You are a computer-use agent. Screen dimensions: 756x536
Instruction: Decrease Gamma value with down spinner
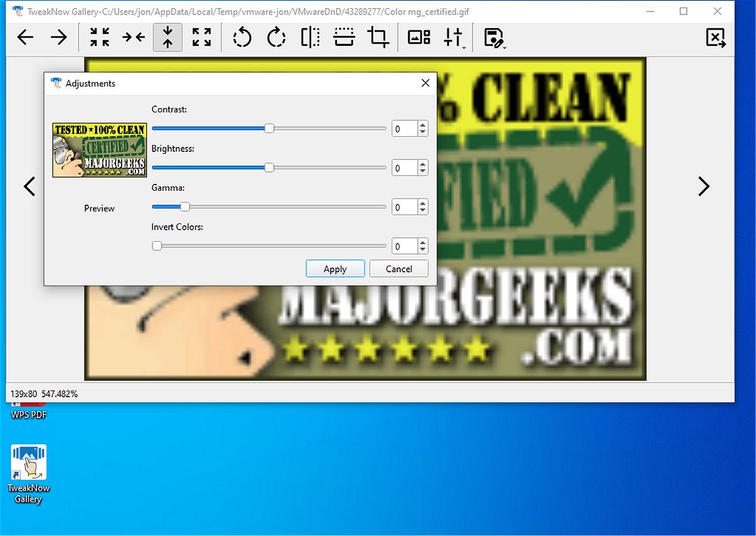pos(423,210)
